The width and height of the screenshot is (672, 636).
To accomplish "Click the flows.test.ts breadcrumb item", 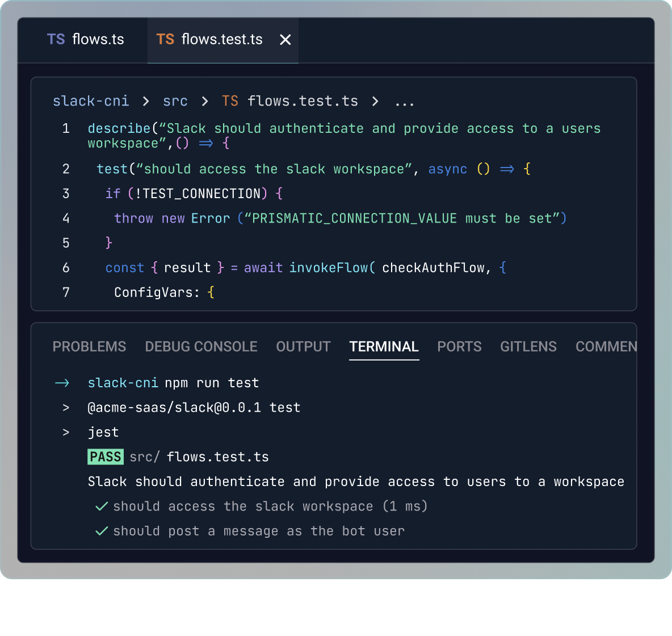I will pos(303,101).
